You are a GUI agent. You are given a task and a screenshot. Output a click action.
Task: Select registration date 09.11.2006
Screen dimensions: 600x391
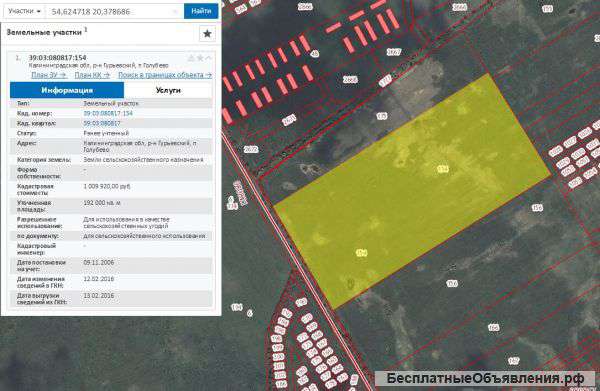point(99,262)
